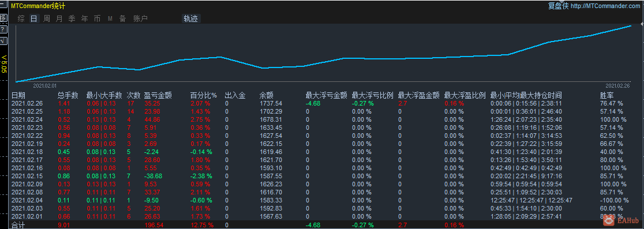Click the 复盘侠 label at top right
Screen dimensions: 644x229
click(558, 6)
